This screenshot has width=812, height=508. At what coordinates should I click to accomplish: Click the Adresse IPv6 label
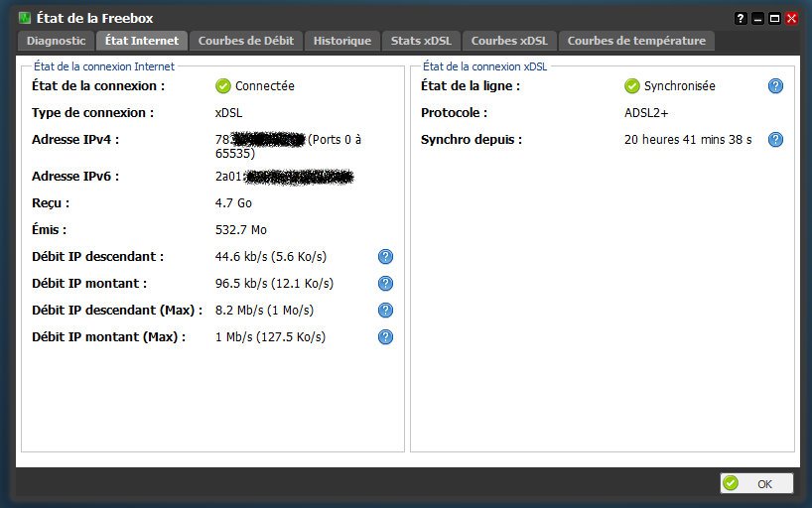(75, 177)
